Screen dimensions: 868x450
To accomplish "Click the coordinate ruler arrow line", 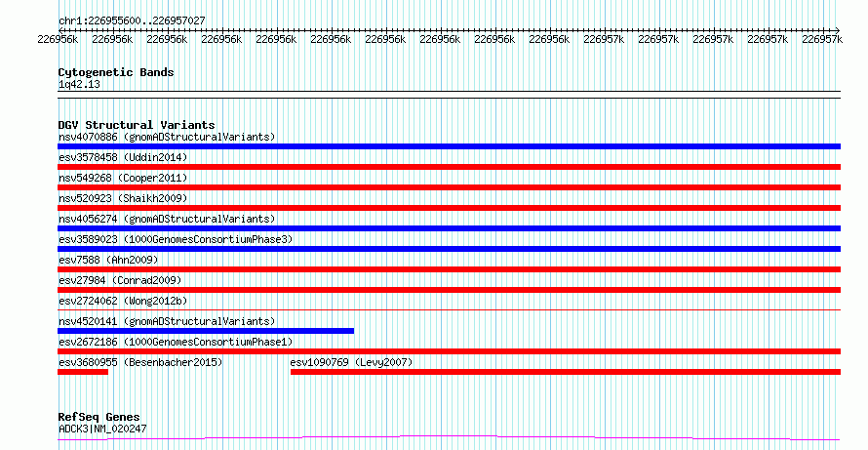I will pos(449,30).
